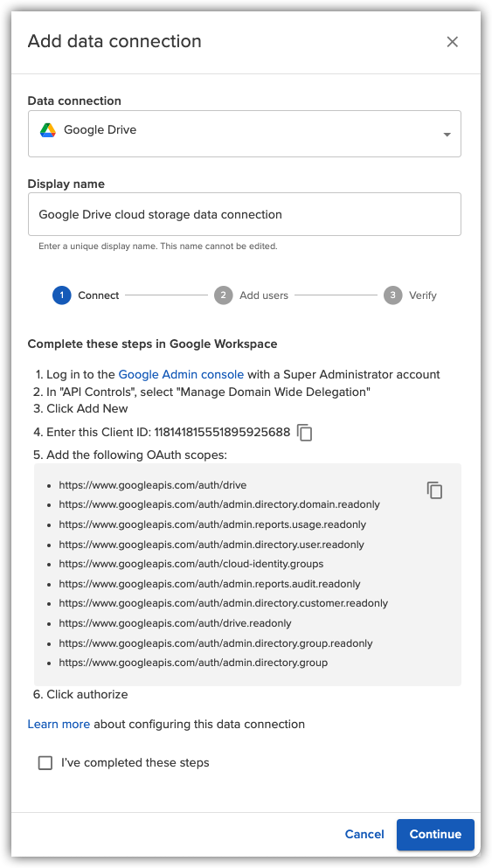
Task: Click the Client ID number 118141815551895925688
Action: point(222,433)
